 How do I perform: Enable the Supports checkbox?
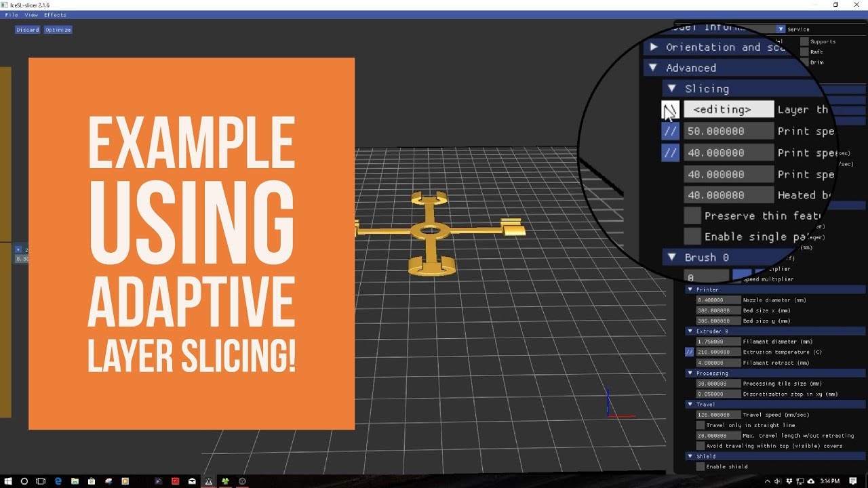tap(804, 41)
